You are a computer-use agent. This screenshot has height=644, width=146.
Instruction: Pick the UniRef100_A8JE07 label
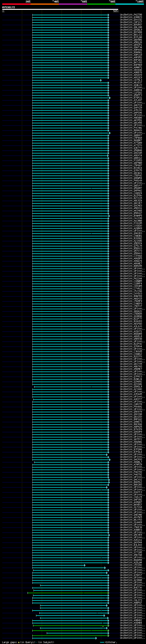click(131, 82)
